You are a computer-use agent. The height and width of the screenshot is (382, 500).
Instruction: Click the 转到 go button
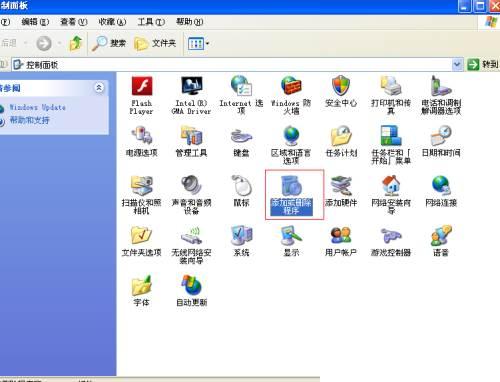coord(484,64)
